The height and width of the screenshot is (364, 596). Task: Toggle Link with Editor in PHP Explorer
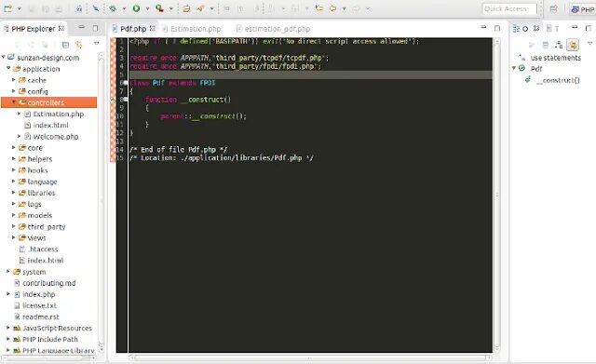click(79, 45)
